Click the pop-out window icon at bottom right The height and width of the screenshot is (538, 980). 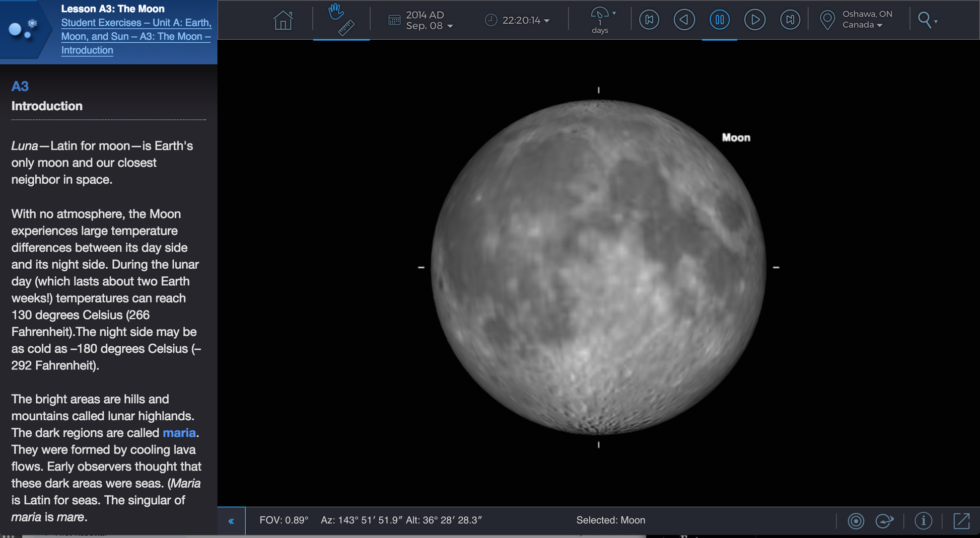[x=961, y=521]
